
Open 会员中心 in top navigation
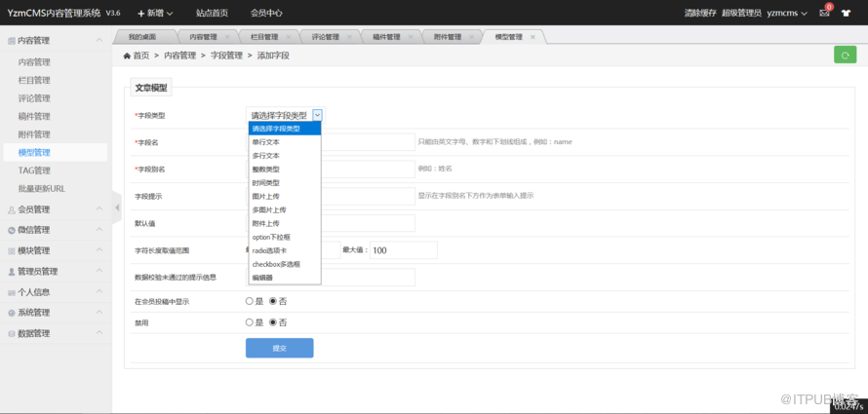click(266, 13)
